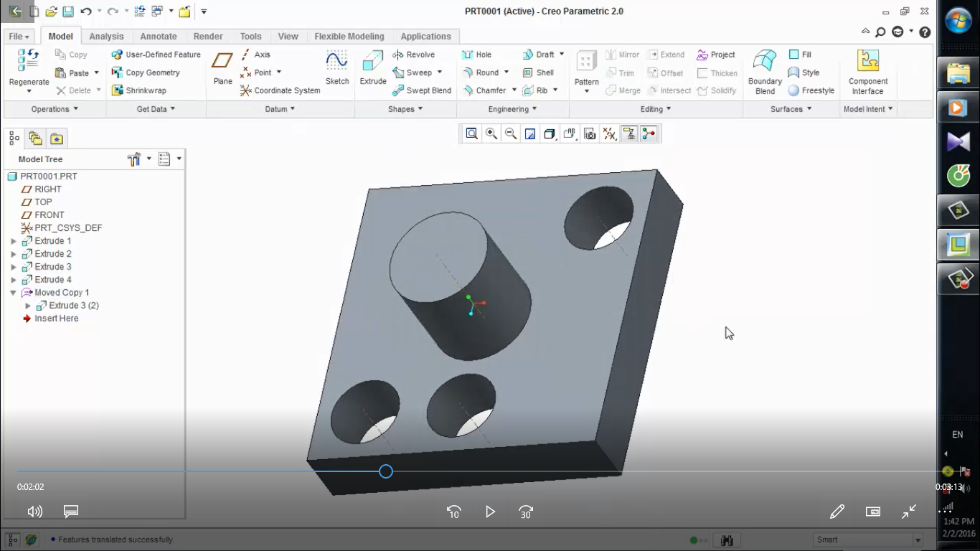Click the video progress slider handle
The image size is (980, 551).
(386, 471)
